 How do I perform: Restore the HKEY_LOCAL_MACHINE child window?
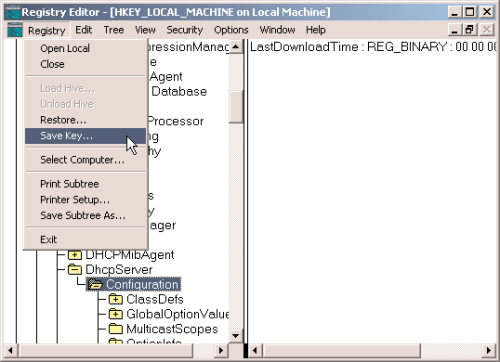pos(470,30)
